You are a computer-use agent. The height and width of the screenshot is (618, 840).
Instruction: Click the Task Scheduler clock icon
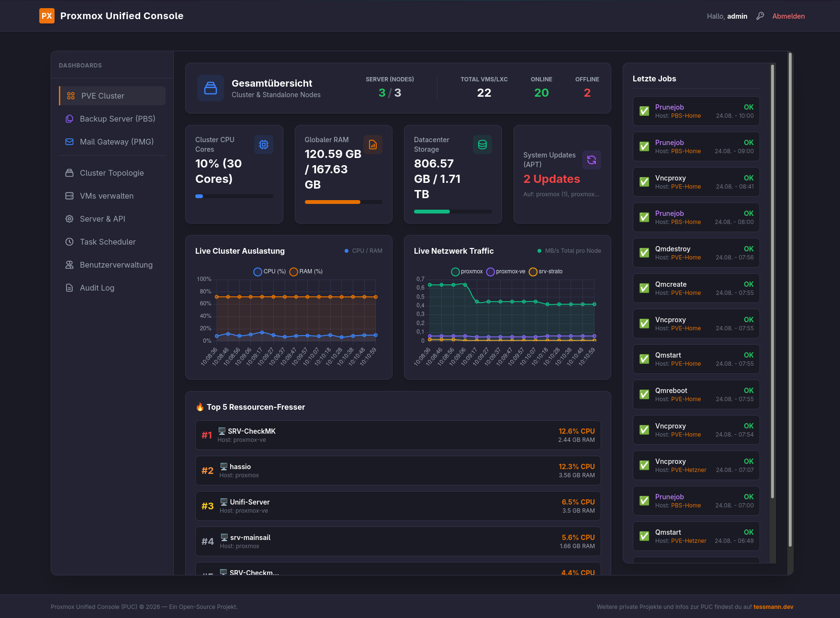click(69, 242)
